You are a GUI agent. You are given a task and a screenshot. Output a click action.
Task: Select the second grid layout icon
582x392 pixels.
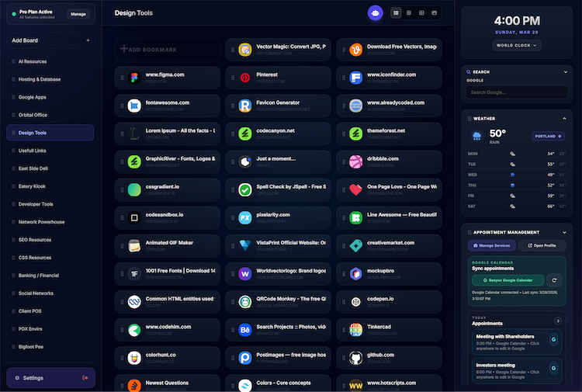pos(409,13)
